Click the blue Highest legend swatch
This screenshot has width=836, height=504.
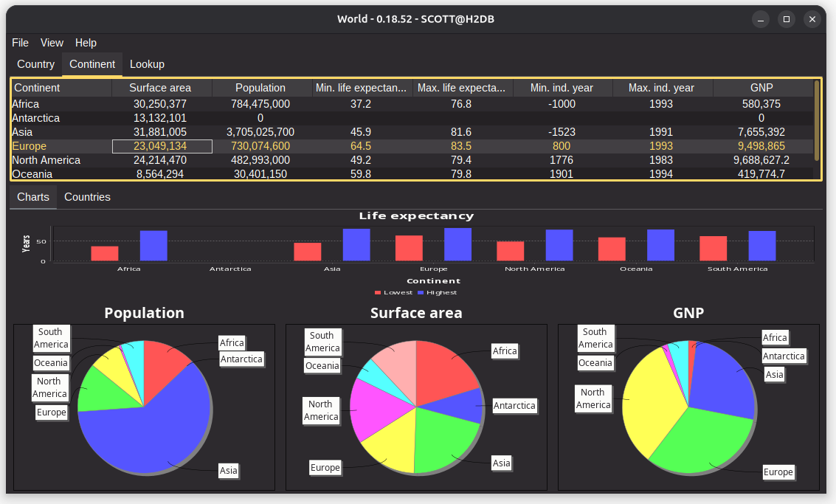pyautogui.click(x=421, y=293)
